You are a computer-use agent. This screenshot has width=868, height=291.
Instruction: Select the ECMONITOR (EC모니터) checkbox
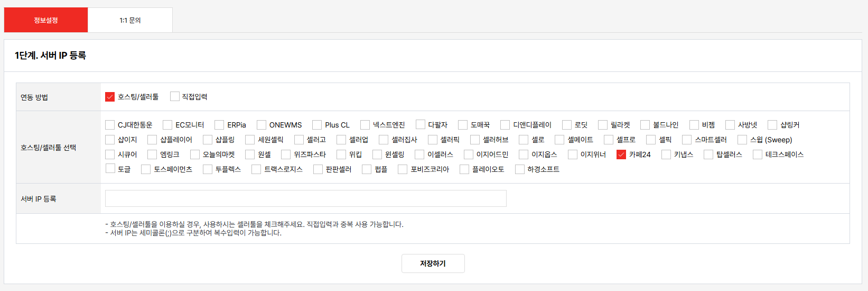click(167, 125)
